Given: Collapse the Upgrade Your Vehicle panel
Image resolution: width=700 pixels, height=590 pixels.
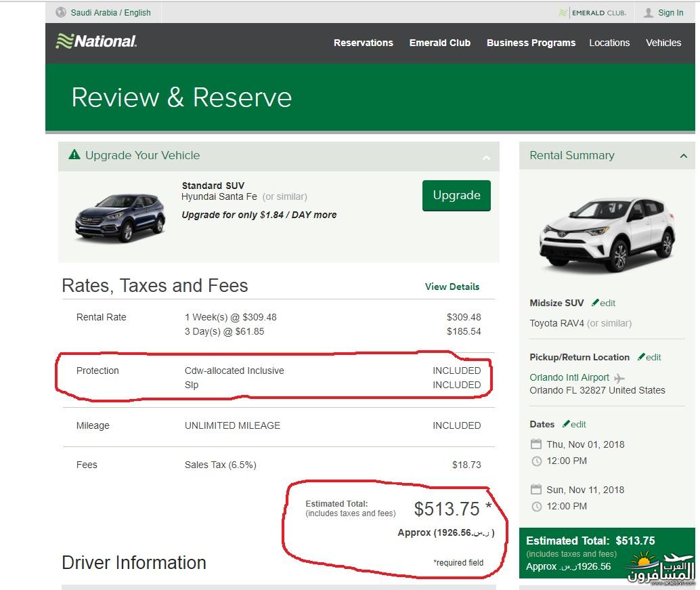Looking at the screenshot, I should tap(486, 157).
